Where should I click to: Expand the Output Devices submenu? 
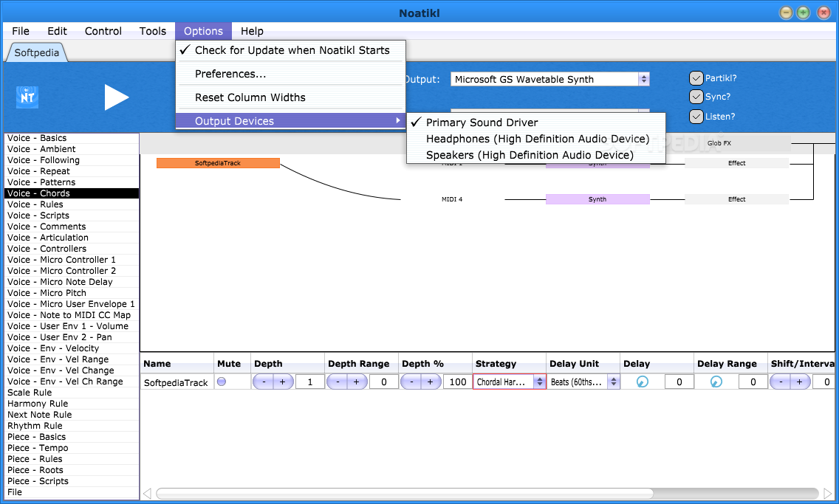[290, 121]
